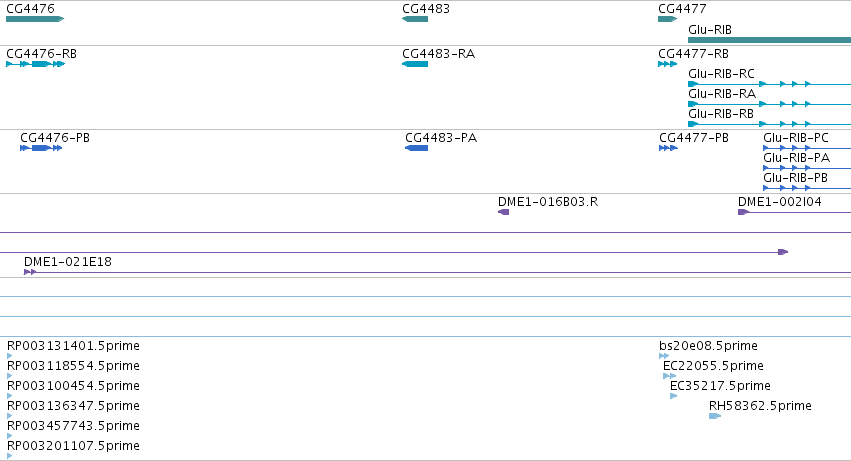Select the CG4476-PB coding glyph
Viewport: 851px width, 461px height.
coord(41,148)
